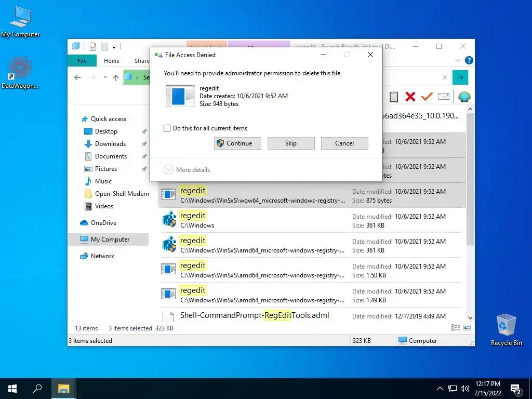Screen dimensions: 532x399
Task: Open Open-Shell Modern folder in sidebar
Action: point(116,194)
